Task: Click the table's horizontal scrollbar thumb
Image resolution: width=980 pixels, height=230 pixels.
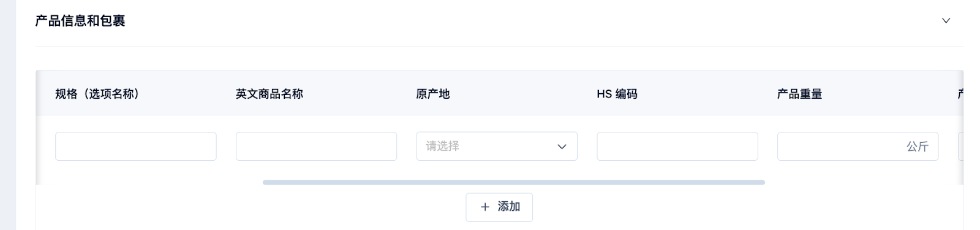Action: [x=514, y=182]
